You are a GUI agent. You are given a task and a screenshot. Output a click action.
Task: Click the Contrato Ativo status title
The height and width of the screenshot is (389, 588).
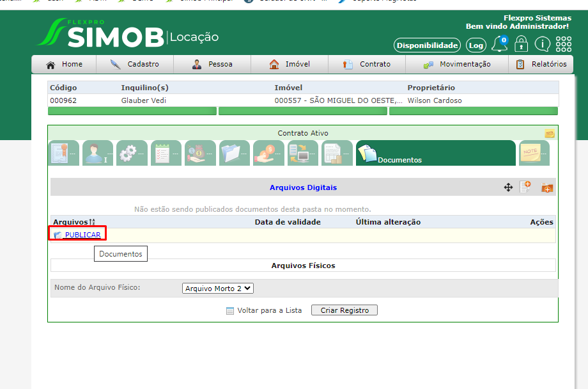pos(303,133)
